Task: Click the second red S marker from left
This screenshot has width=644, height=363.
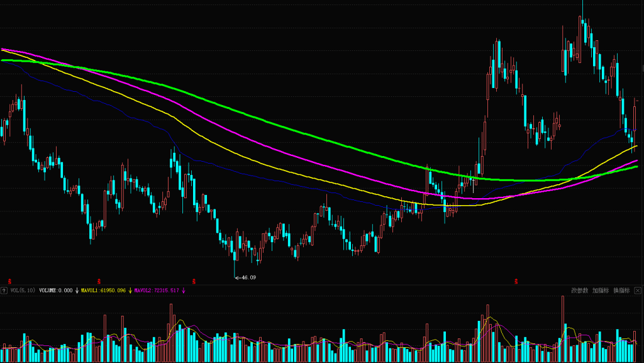Action: (x=99, y=281)
